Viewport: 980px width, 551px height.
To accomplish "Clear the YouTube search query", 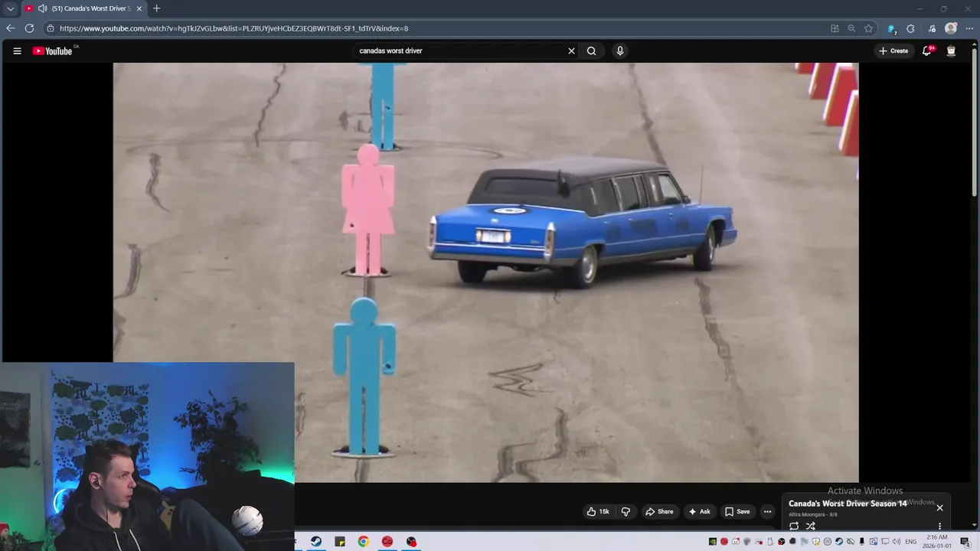I will point(571,51).
